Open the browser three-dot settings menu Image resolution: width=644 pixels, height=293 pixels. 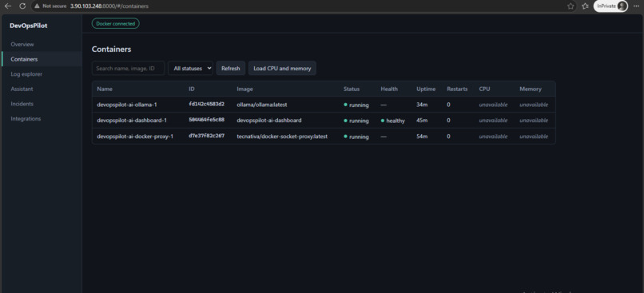636,6
